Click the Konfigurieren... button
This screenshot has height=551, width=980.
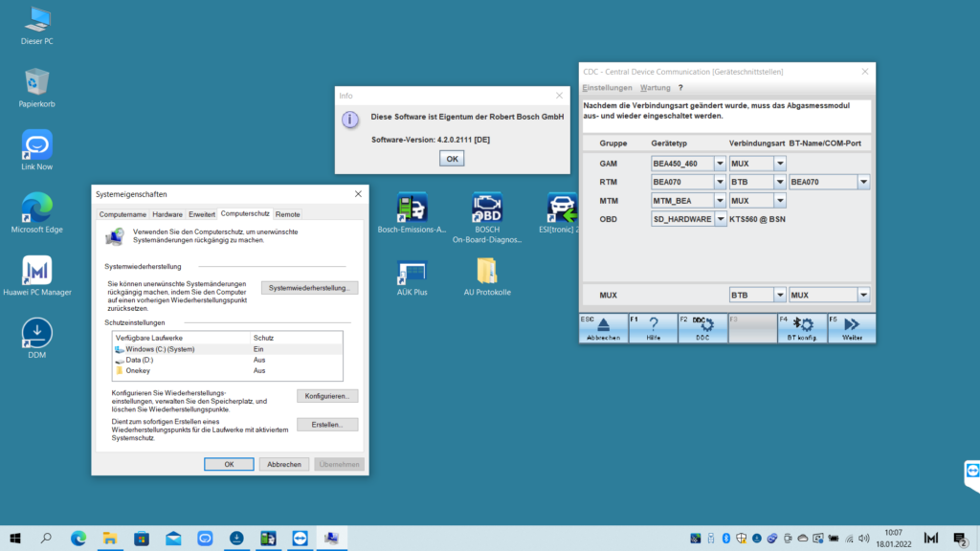(327, 396)
